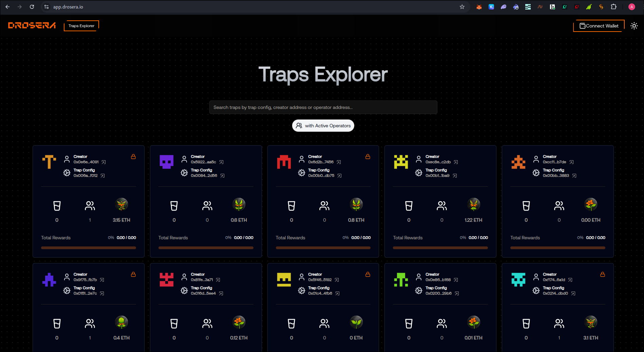Open creator 0x6d2b...7456 external link icon

pos(339,162)
